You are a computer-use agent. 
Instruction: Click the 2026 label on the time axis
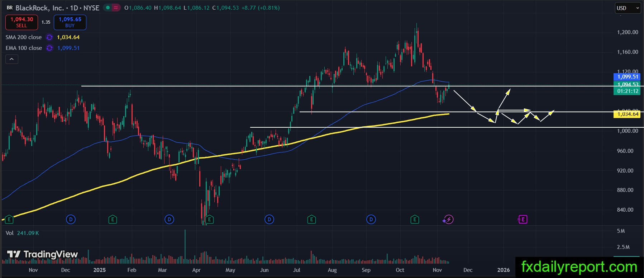coord(504,270)
